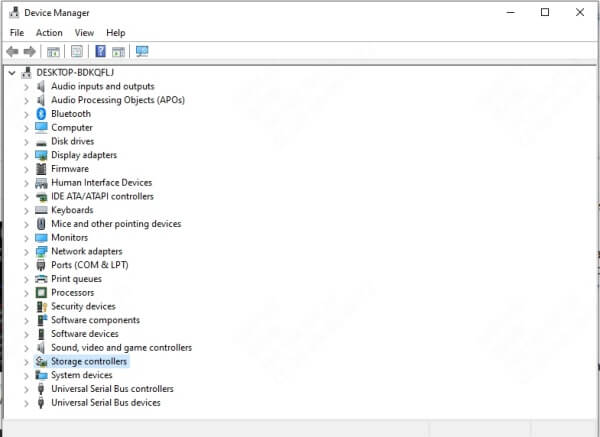The height and width of the screenshot is (437, 600).
Task: Click the Monitors icon
Action: tap(41, 238)
